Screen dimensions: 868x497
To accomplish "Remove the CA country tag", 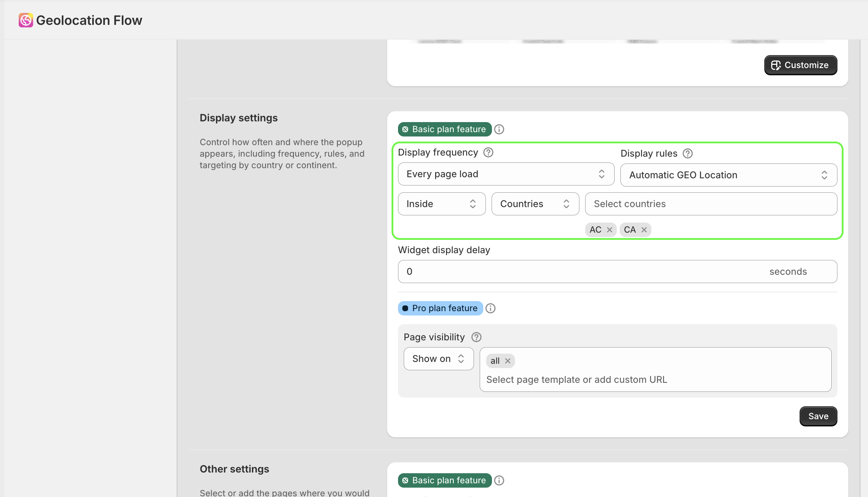I will pyautogui.click(x=643, y=229).
